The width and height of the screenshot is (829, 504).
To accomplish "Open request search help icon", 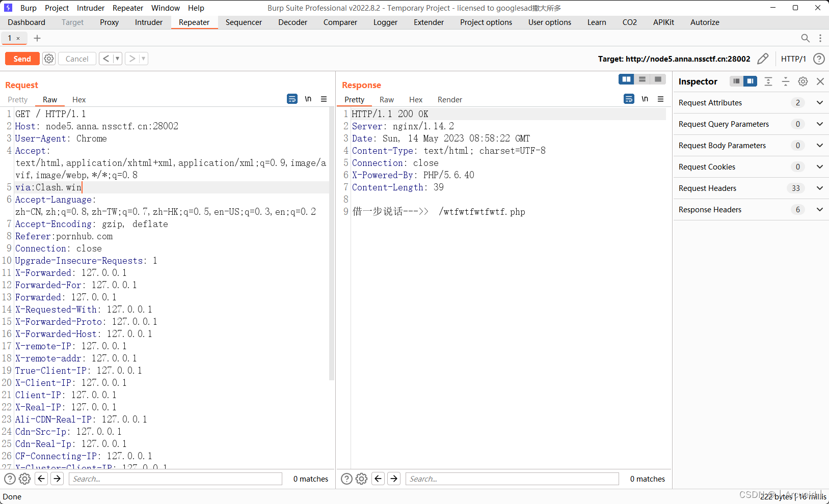I will click(10, 479).
